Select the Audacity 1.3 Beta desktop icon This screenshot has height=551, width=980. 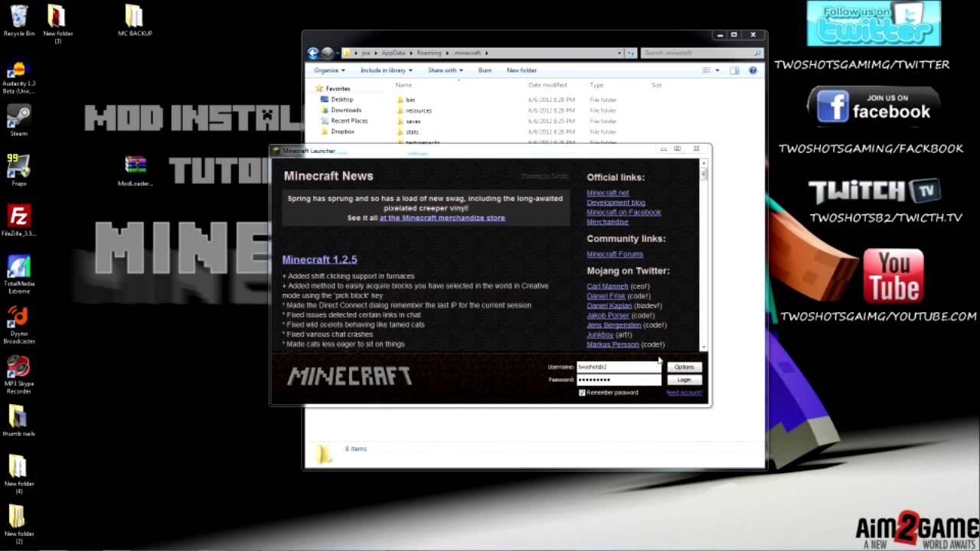click(x=19, y=77)
